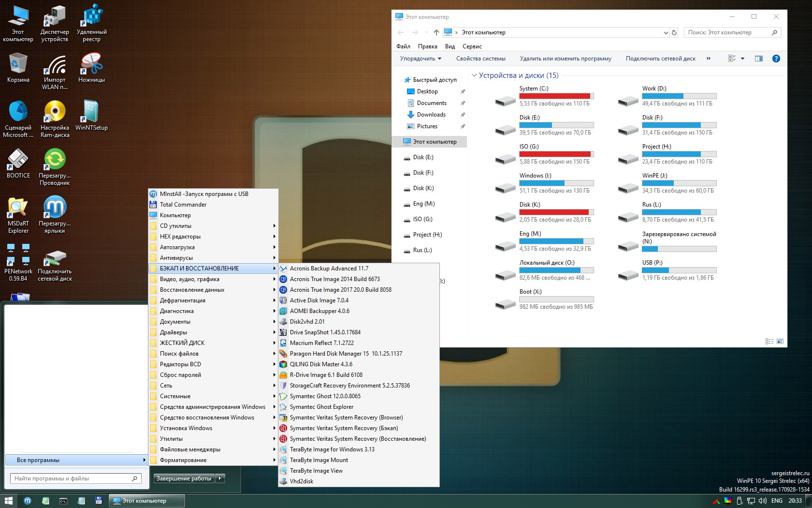Click Свойства системы in explorer toolbar

480,59
